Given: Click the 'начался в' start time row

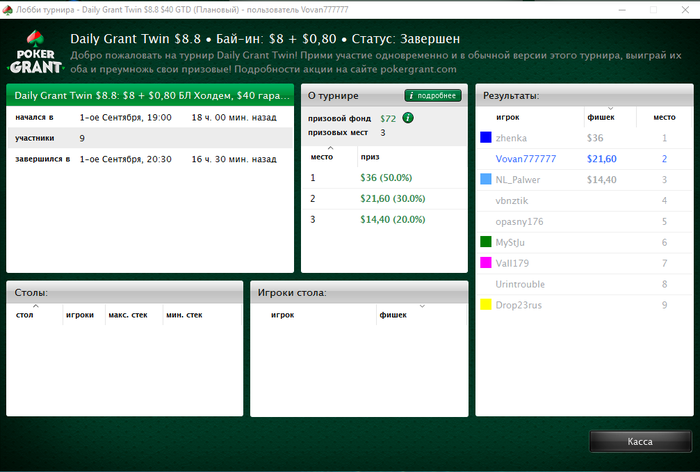Looking at the screenshot, I should pyautogui.click(x=150, y=117).
